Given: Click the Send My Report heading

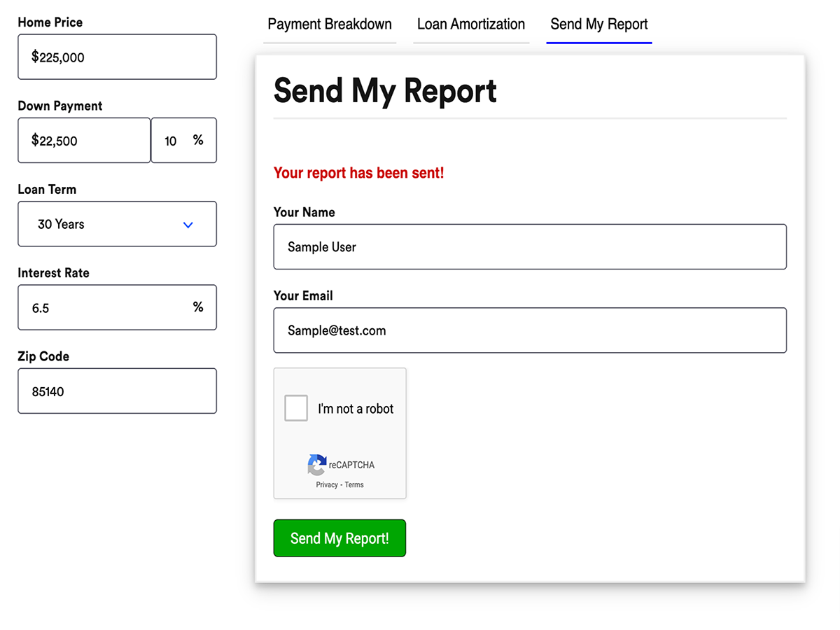Looking at the screenshot, I should [x=385, y=91].
